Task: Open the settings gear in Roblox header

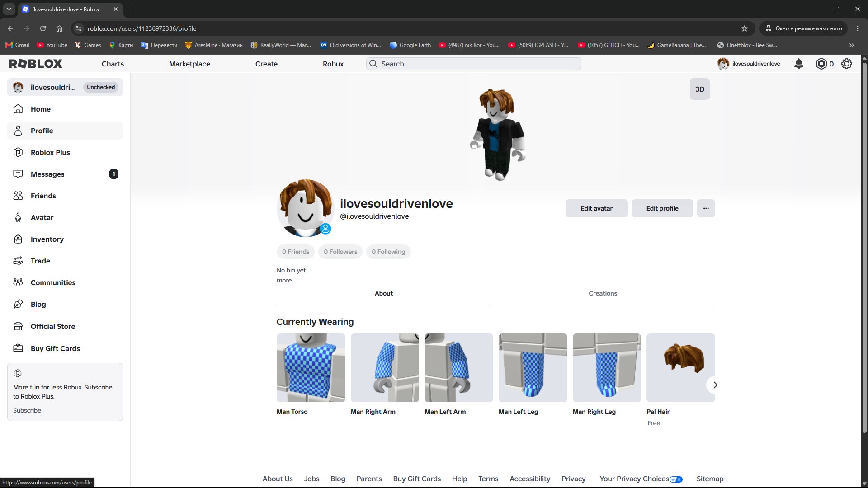Action: [847, 64]
